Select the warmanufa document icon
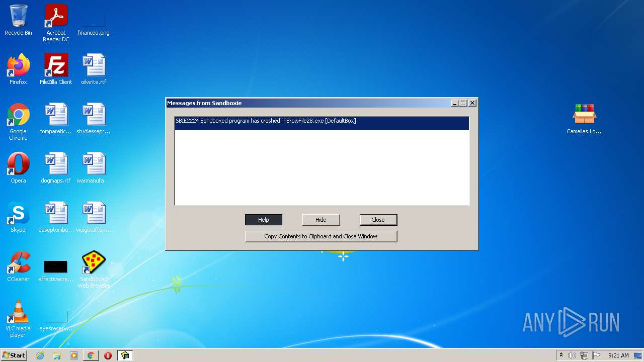 (94, 168)
